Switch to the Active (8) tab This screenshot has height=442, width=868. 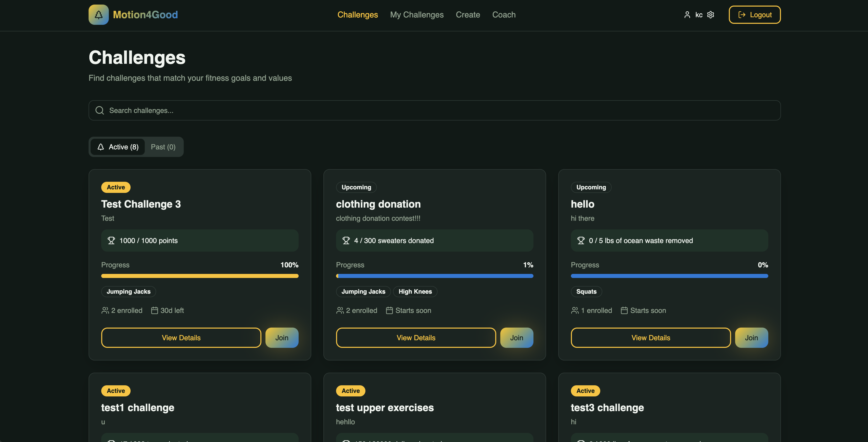pyautogui.click(x=118, y=147)
